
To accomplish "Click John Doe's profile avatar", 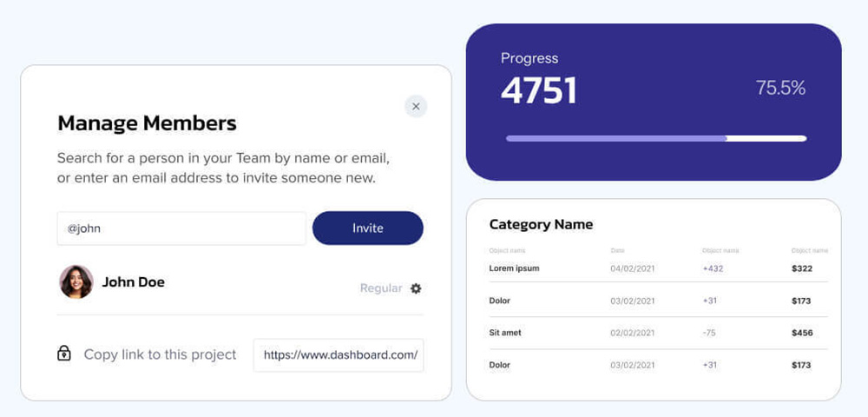I will pyautogui.click(x=76, y=282).
